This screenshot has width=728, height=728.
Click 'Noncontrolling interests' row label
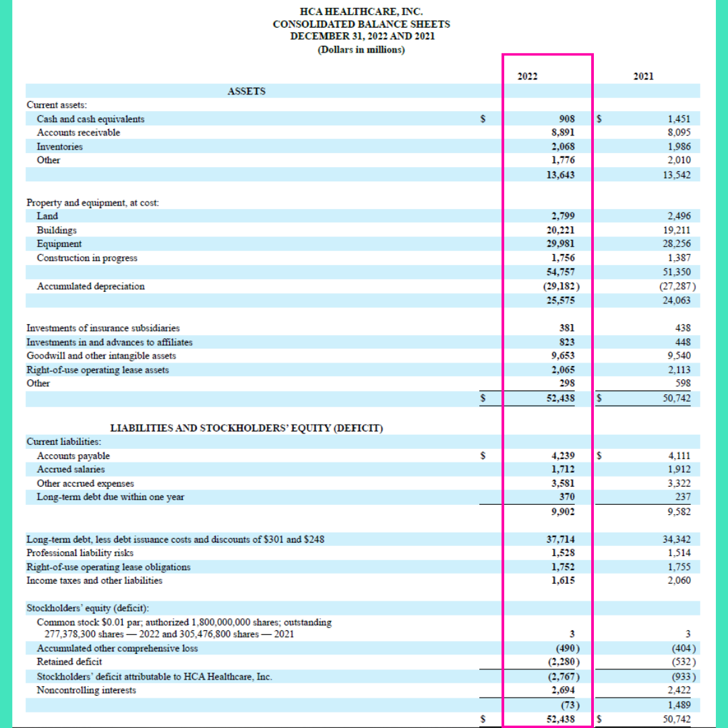point(86,690)
